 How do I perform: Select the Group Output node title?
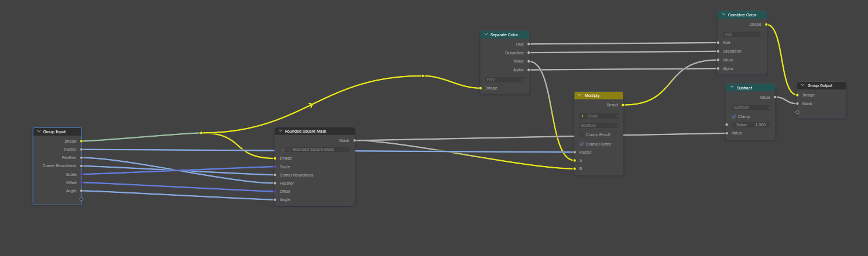coord(820,86)
